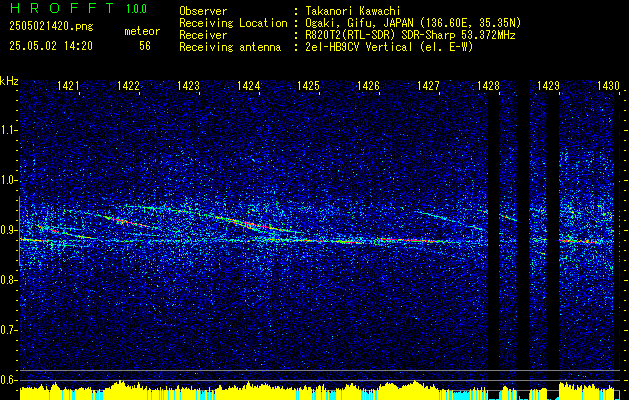629x400 pixels.
Task: Click the 1427 time marker
Action: tap(428, 86)
